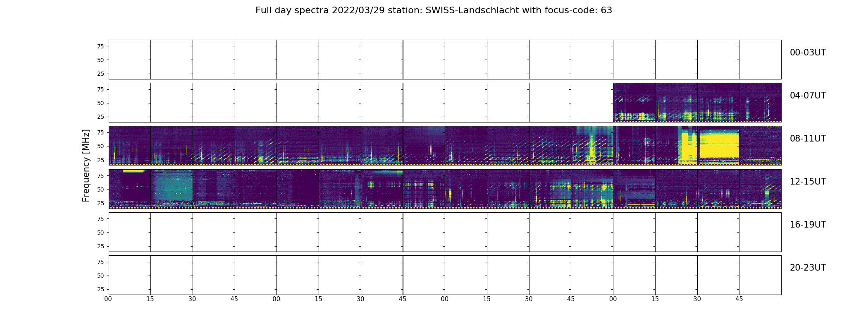The image size is (868, 331).
Task: Select the '16-19UT' row label
Action: point(808,225)
